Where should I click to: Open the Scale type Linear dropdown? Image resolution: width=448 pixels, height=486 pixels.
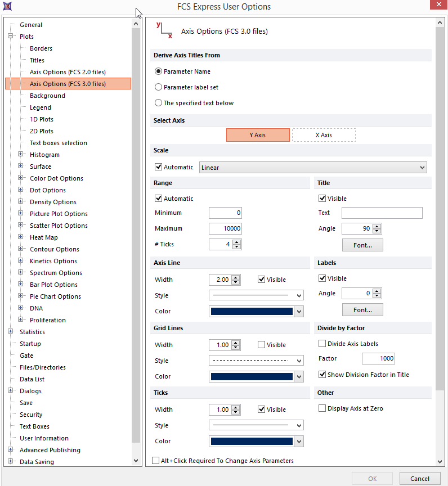coord(313,168)
